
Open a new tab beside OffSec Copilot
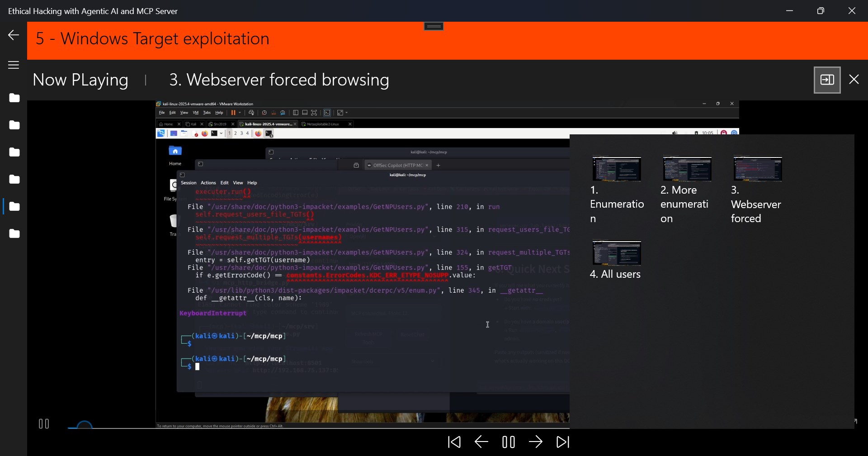coord(438,166)
